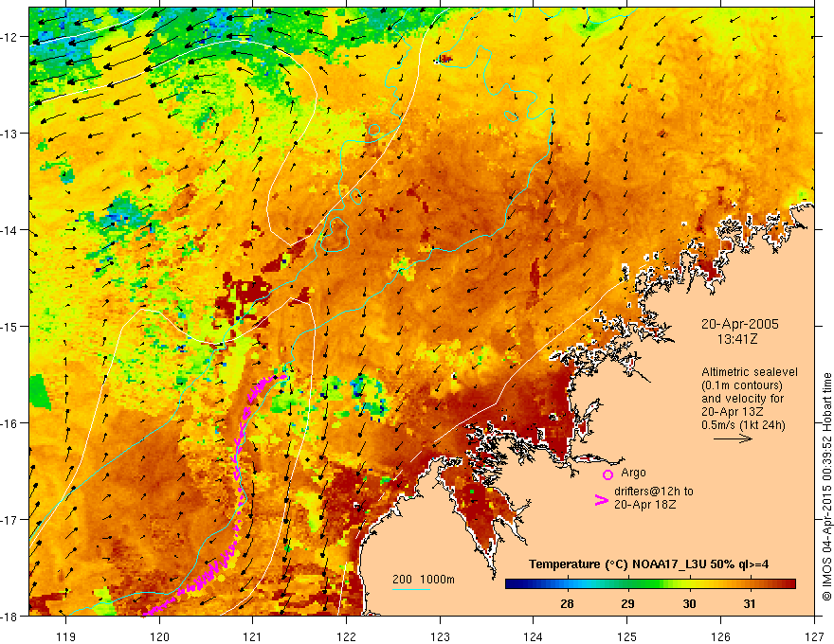Click the color bar label 29
Screen dimensions: 834x644
627,603
